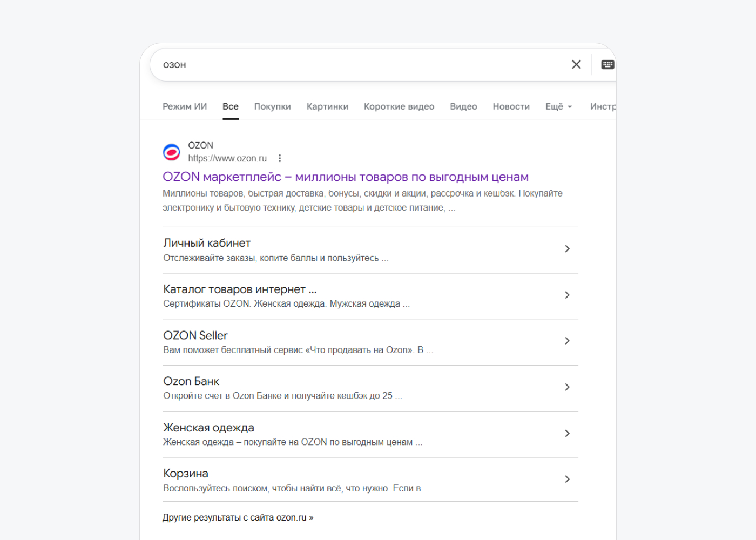Click description Отслеживайте заказы, копите баллы
Screen dimensions: 756x540
tap(276, 258)
